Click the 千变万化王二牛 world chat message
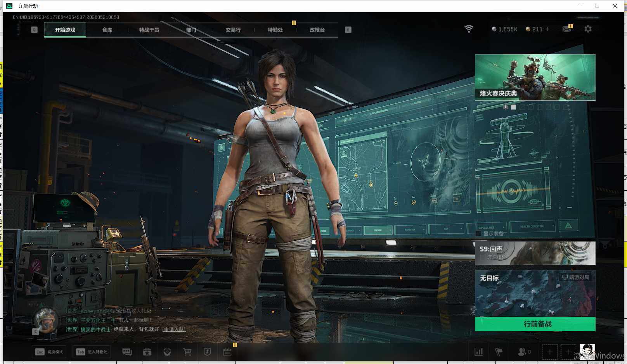 [x=109, y=320]
